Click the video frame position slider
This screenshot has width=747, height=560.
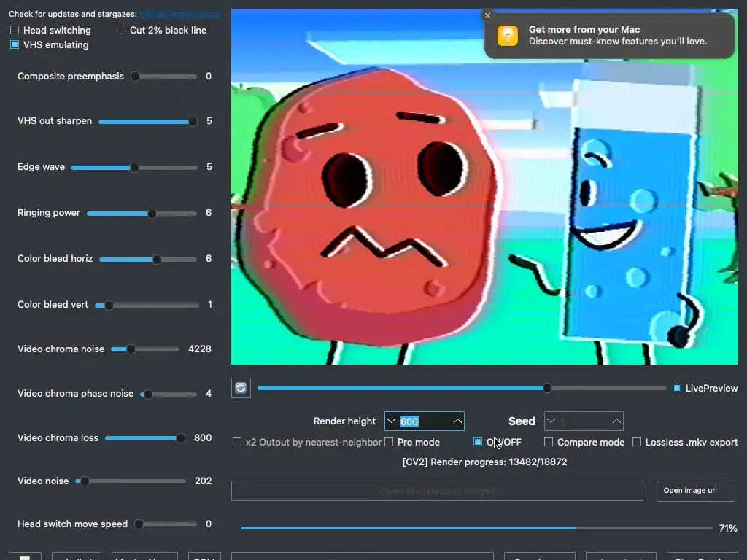[462, 388]
